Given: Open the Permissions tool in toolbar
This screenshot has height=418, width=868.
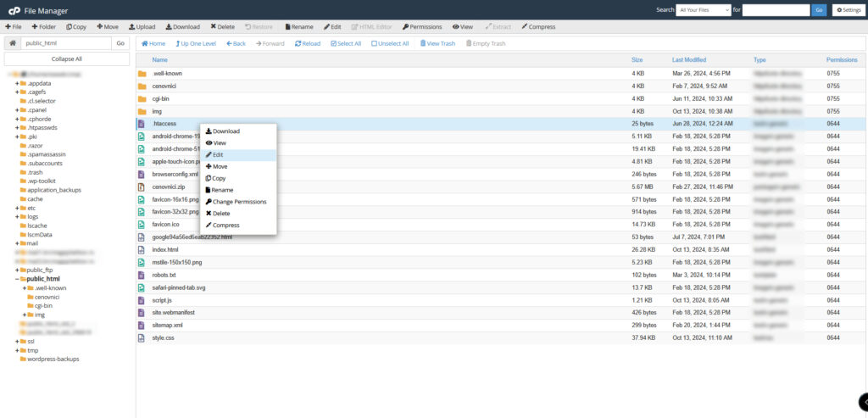Looking at the screenshot, I should pos(422,27).
